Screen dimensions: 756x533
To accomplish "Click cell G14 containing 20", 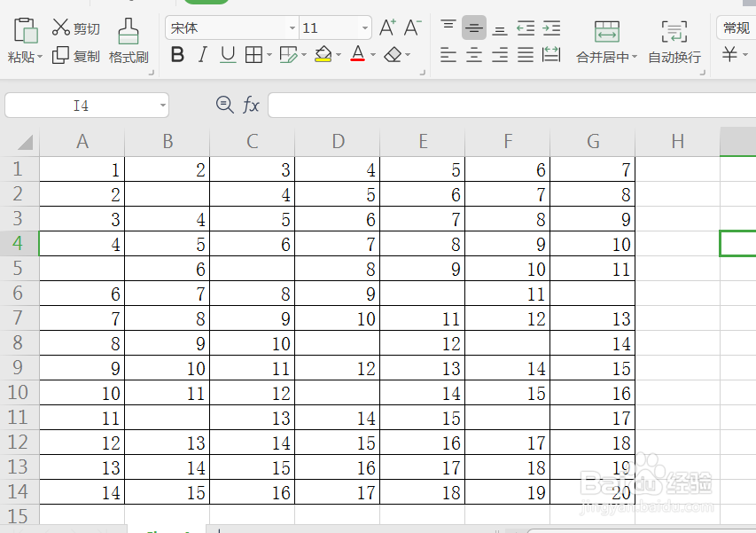I will pos(593,492).
